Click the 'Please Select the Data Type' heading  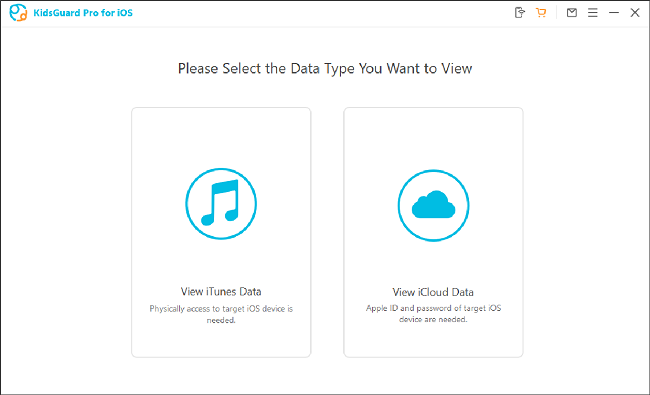(325, 68)
